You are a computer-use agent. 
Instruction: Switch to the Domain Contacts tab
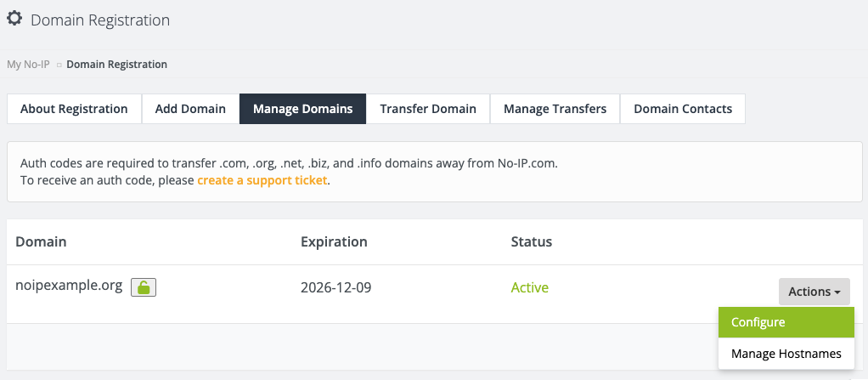coord(683,109)
